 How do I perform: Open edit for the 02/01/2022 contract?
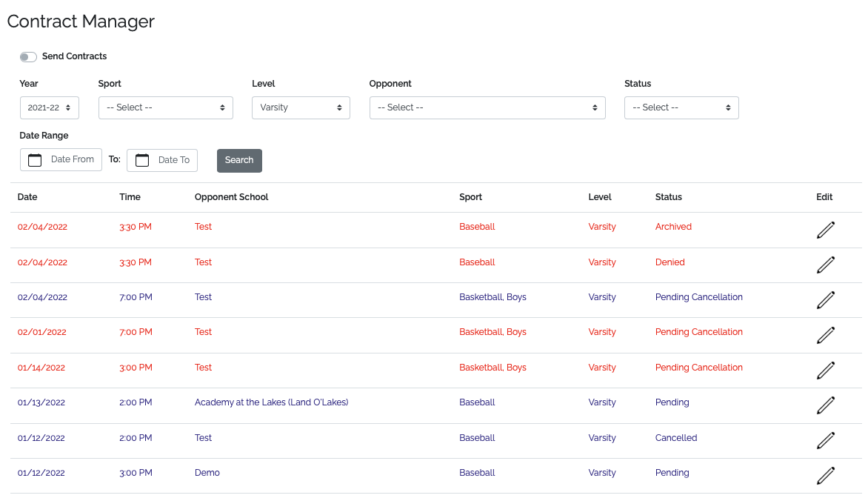click(x=825, y=335)
